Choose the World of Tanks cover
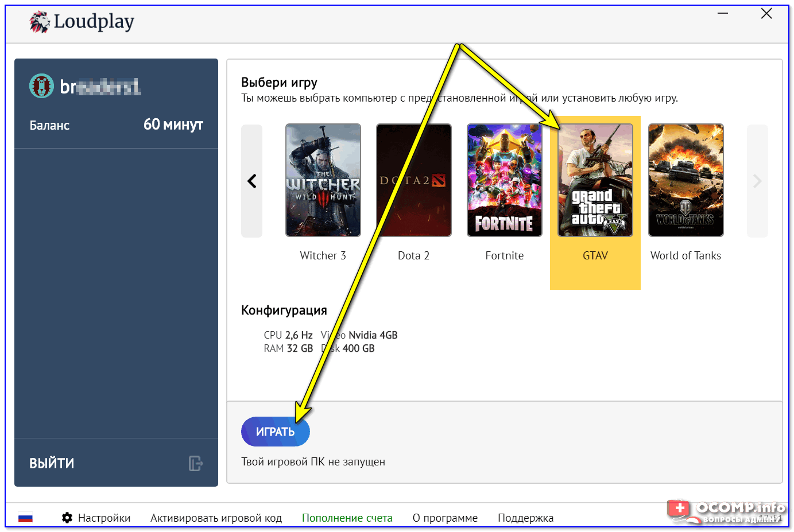 coord(685,180)
